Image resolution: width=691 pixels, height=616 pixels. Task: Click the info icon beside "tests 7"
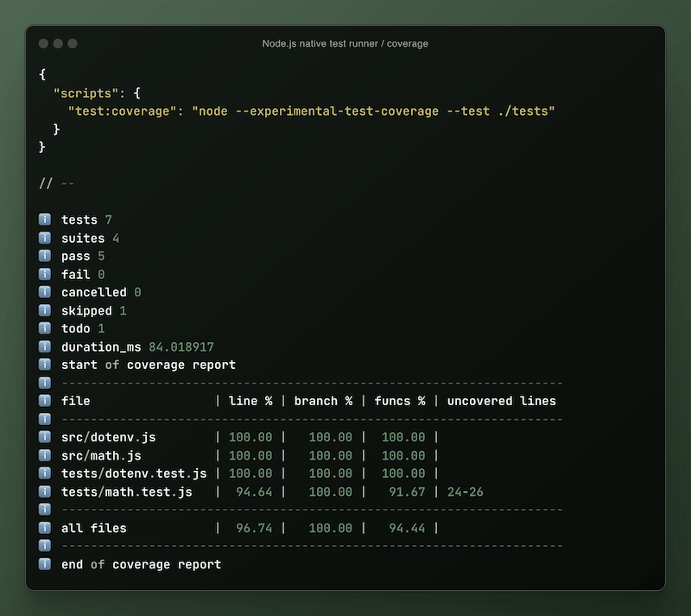tap(45, 219)
